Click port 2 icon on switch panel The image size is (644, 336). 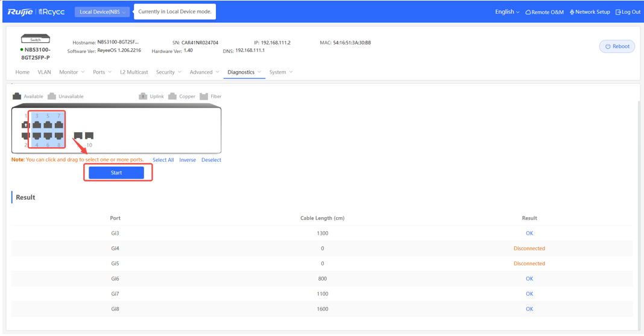[25, 136]
